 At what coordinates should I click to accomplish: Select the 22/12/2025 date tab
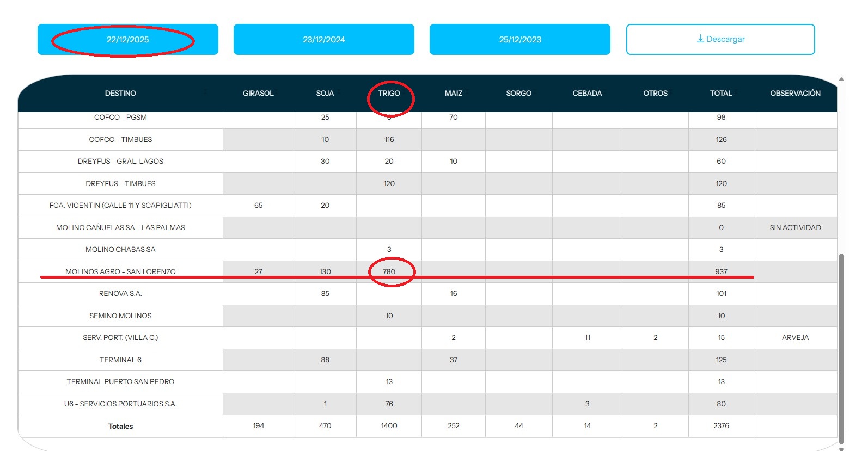127,39
